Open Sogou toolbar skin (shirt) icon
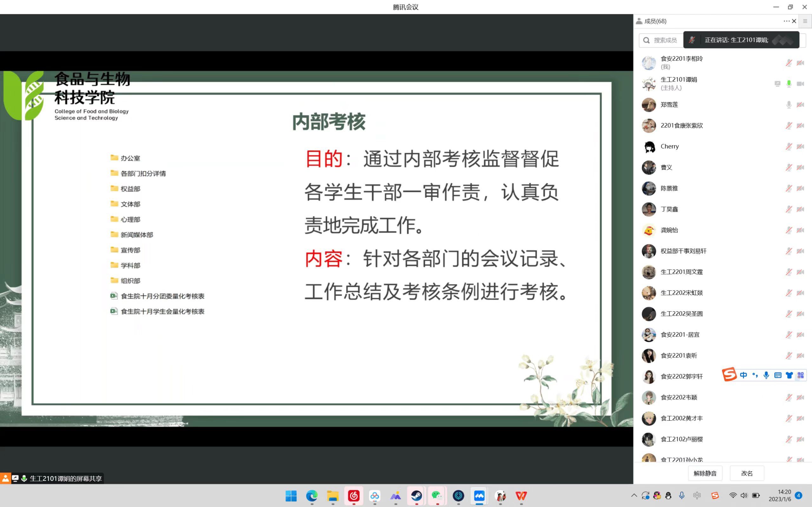 pyautogui.click(x=789, y=375)
